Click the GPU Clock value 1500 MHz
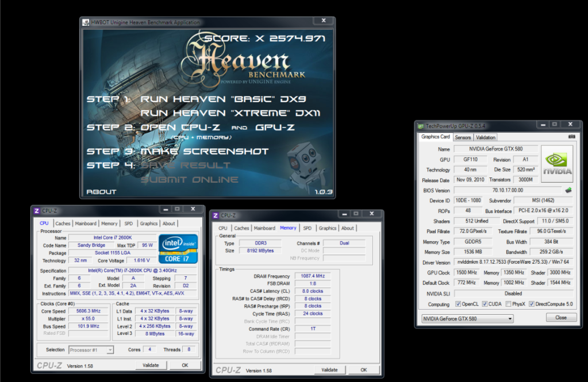The width and height of the screenshot is (588, 382). click(467, 272)
